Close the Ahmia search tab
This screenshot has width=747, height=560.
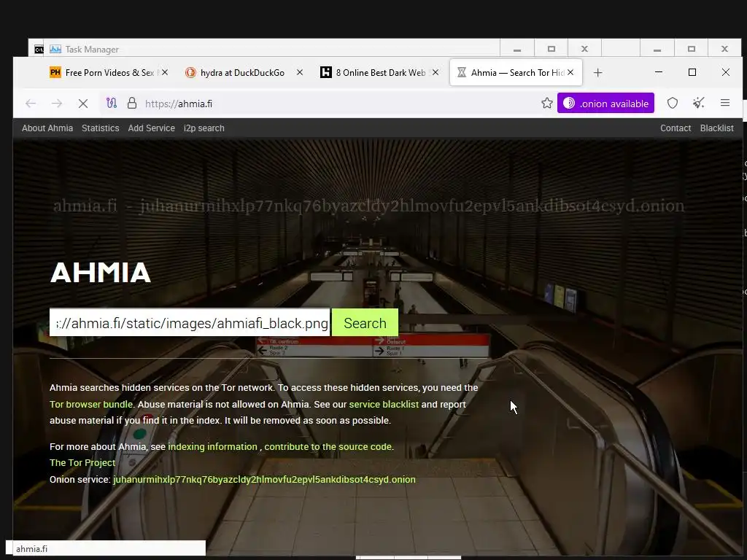570,72
